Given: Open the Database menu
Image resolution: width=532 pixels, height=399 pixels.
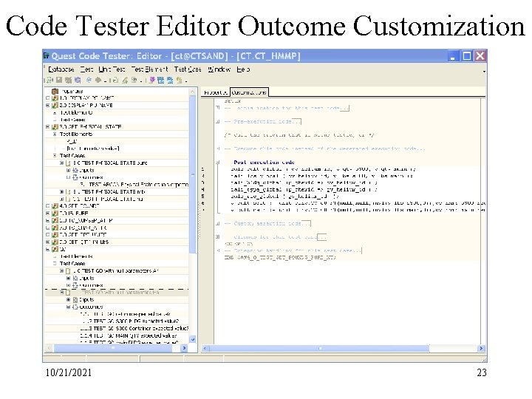Looking at the screenshot, I should point(61,69).
